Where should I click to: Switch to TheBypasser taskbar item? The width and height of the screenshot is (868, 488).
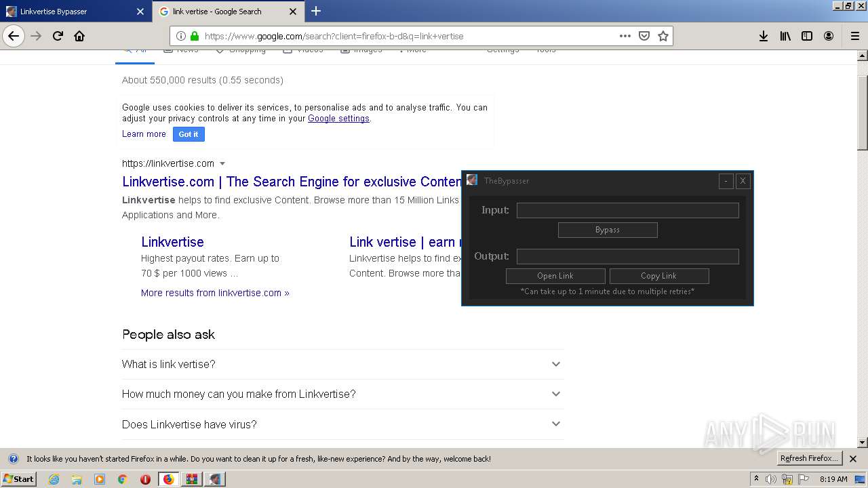point(215,479)
